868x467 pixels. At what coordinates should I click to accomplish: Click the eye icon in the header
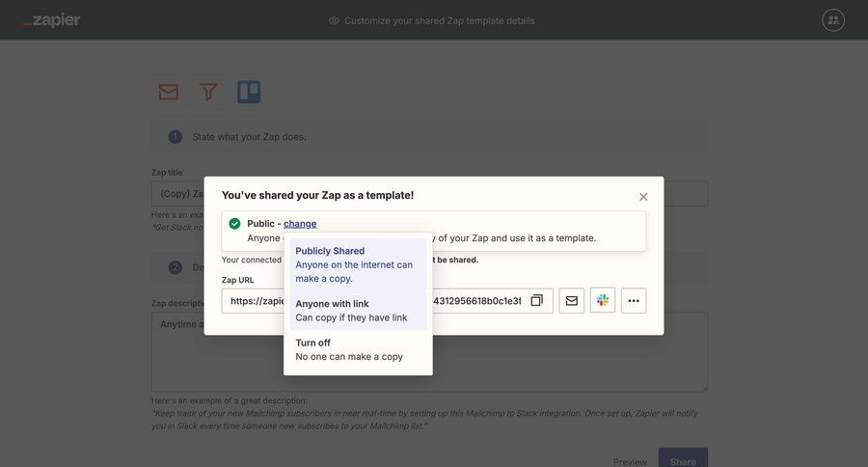click(334, 20)
